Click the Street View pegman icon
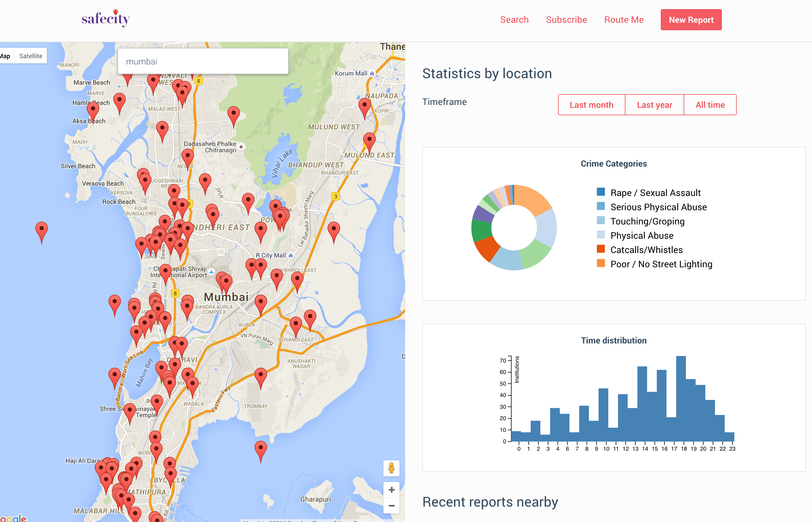 (x=391, y=468)
